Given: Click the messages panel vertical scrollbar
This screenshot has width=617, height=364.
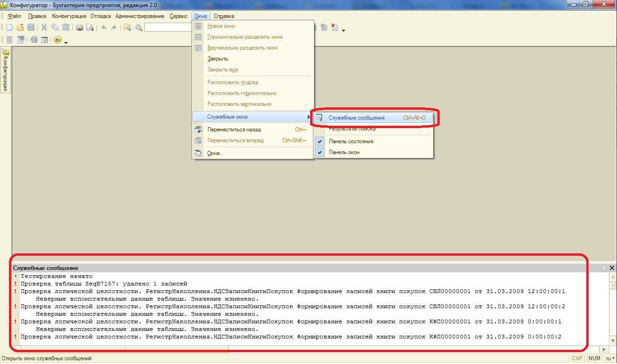Looking at the screenshot, I should pyautogui.click(x=612, y=310).
